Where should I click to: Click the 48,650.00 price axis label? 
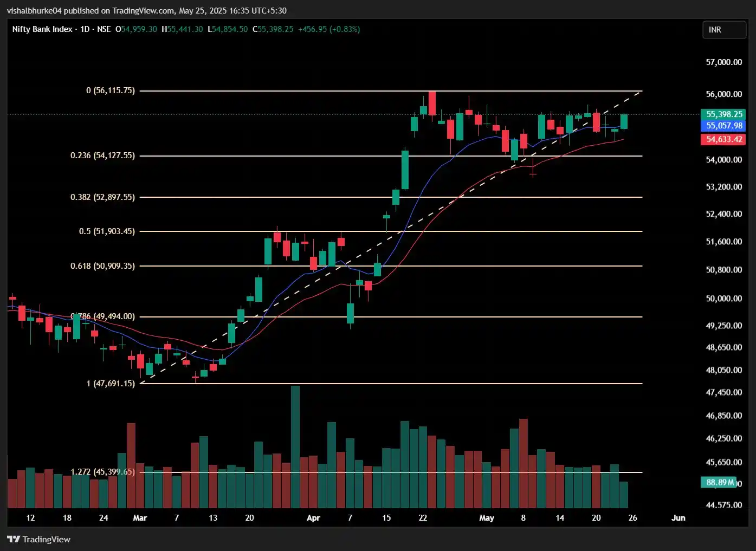pos(723,347)
